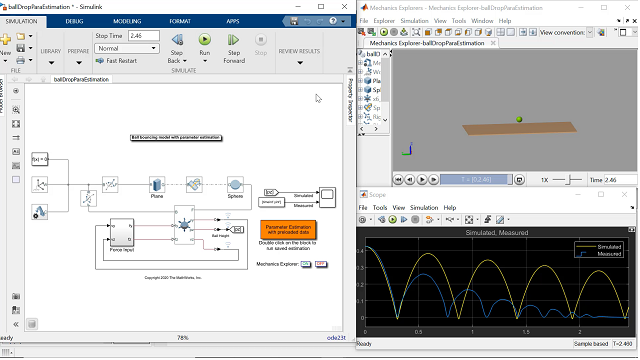Select the Scope block on the canvas
The image size is (640, 360).
327,198
